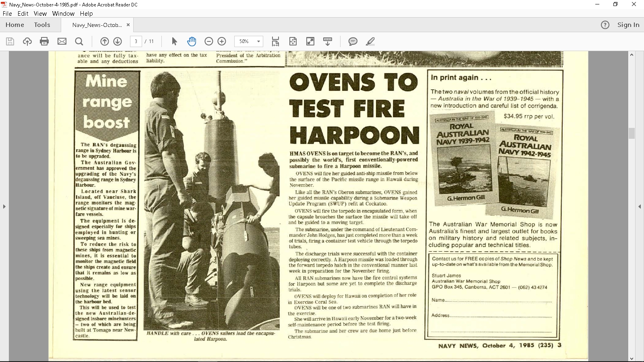Expand the left navigation pane arrow
The image size is (644, 362).
(x=4, y=206)
